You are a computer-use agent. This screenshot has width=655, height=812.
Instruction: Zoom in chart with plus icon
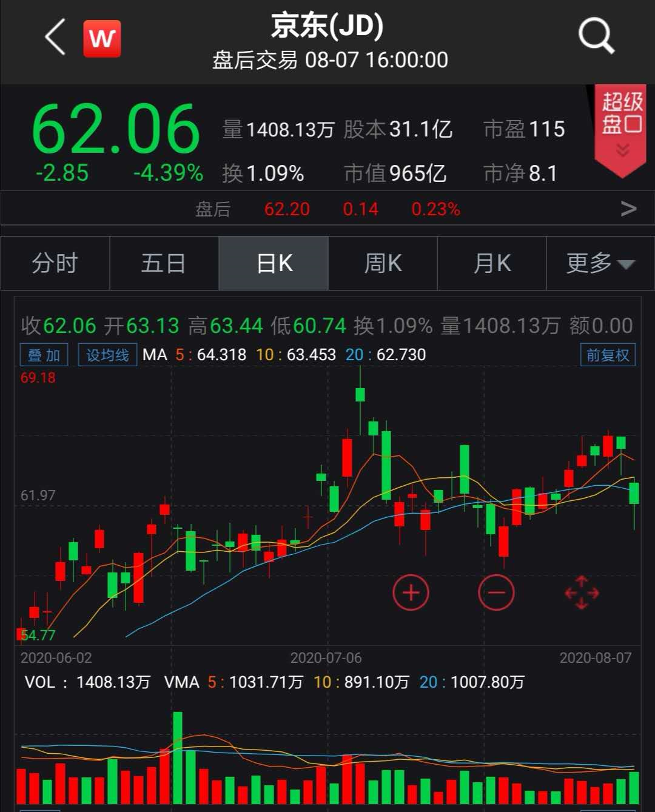(x=411, y=592)
